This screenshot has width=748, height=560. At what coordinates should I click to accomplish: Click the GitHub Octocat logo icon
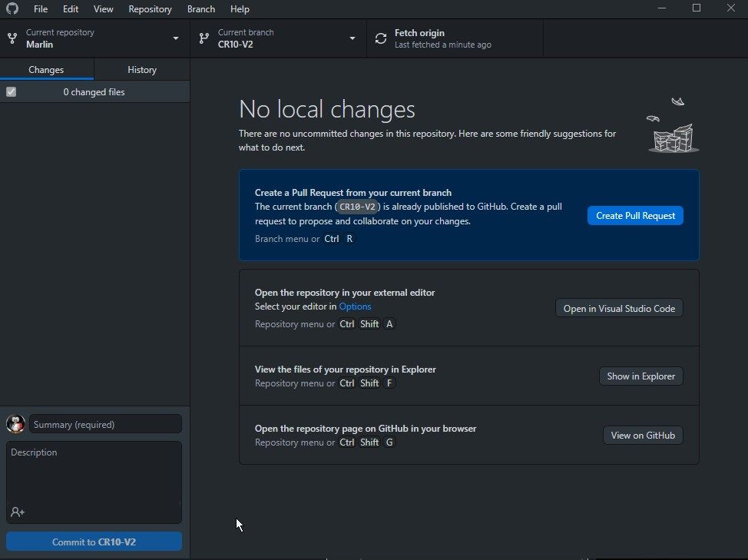pyautogui.click(x=12, y=8)
